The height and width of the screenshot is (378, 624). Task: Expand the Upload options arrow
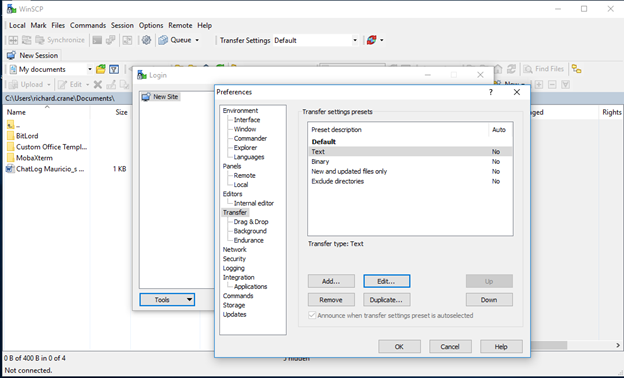(49, 84)
